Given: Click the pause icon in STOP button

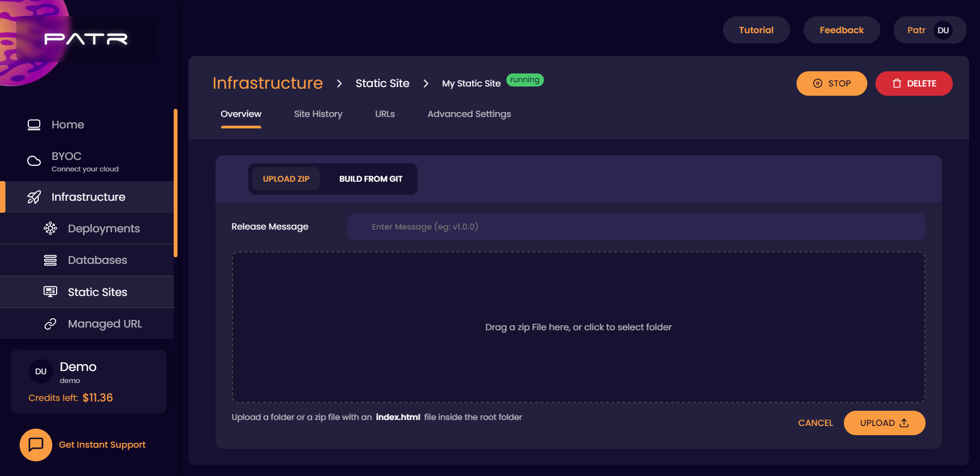Looking at the screenshot, I should point(818,83).
